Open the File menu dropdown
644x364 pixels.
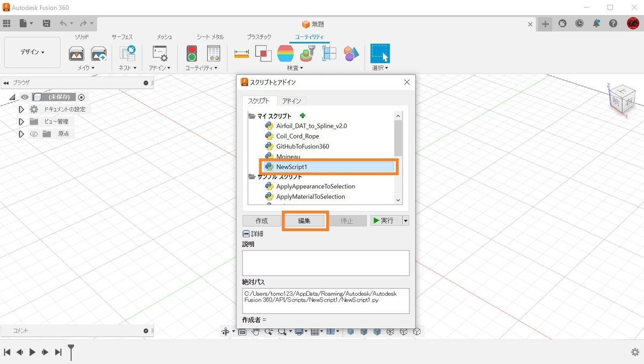(26, 24)
